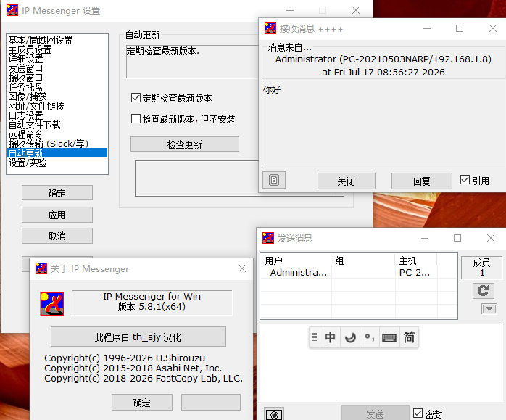Click the 此程序由 th_sjy 汉化 button
This screenshot has height=420, width=506.
click(x=138, y=337)
